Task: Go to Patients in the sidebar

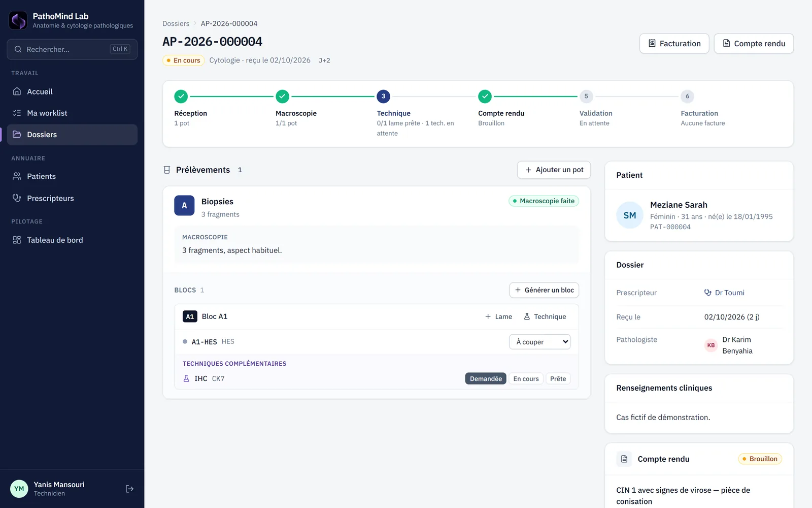Action: tap(72, 176)
